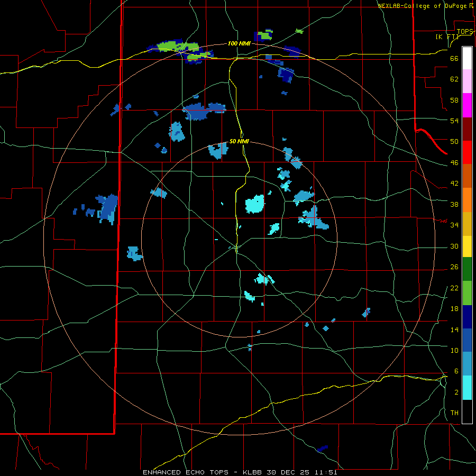Click the TOPS legend title
The height and width of the screenshot is (476, 476).
pos(465,32)
